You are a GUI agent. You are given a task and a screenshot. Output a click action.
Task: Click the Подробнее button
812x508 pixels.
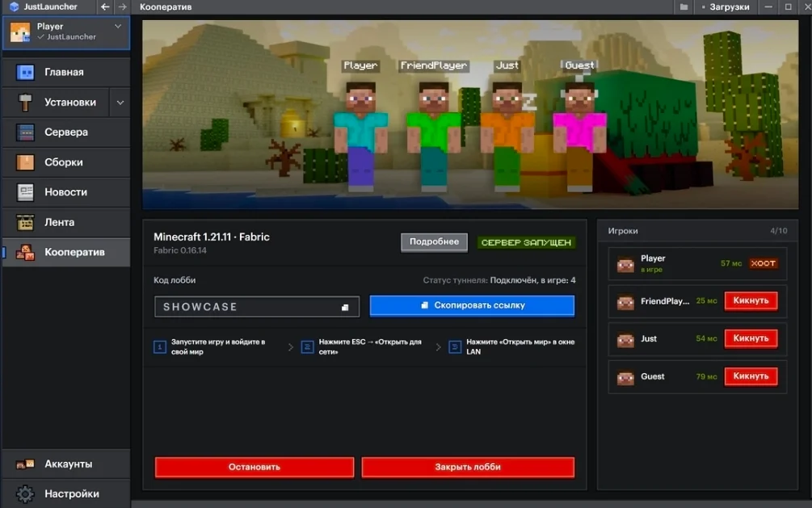pos(434,241)
